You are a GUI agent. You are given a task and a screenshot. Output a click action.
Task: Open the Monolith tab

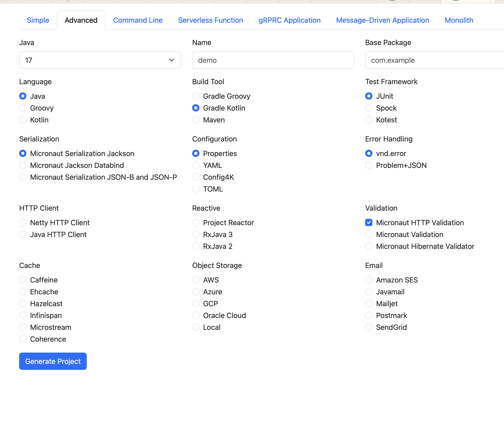[458, 20]
